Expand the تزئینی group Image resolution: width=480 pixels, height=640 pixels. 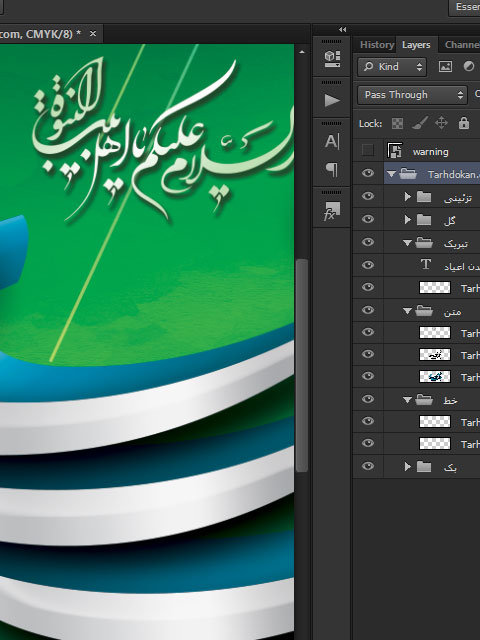[407, 197]
